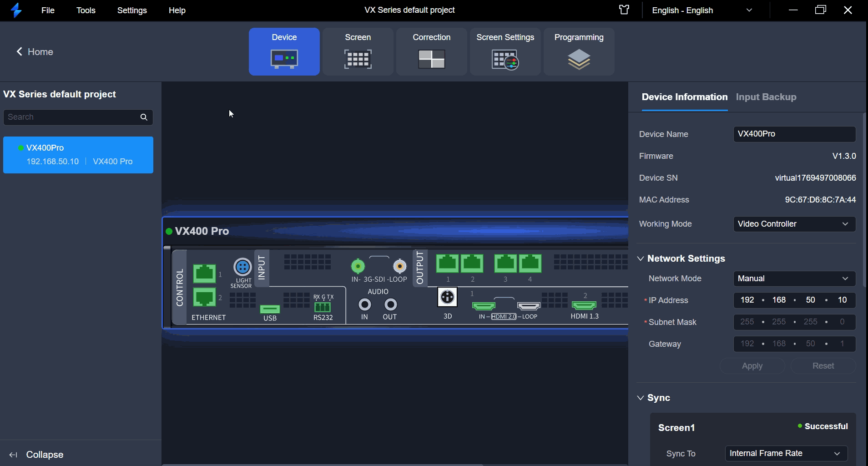
Task: Collapse the Network Settings section
Action: coord(641,258)
